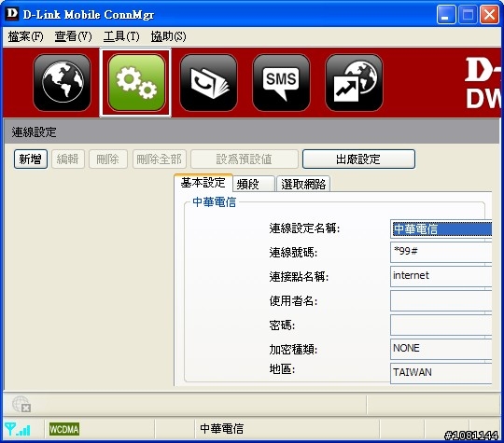This screenshot has height=443, width=504.
Task: Click the 刪除全部 button
Action: [159, 159]
